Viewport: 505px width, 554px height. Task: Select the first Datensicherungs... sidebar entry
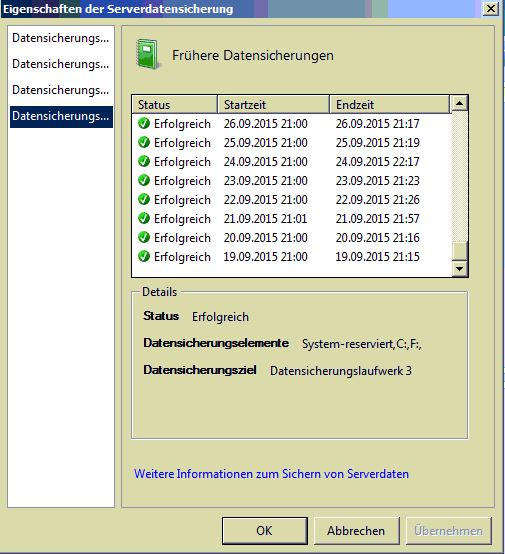(61, 38)
